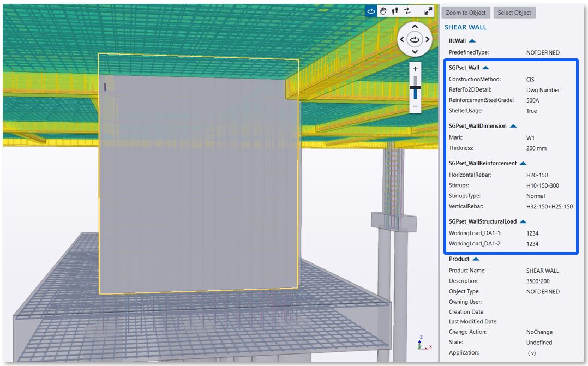The width and height of the screenshot is (588, 366).
Task: Select the orbit rotate tool
Action: (371, 11)
